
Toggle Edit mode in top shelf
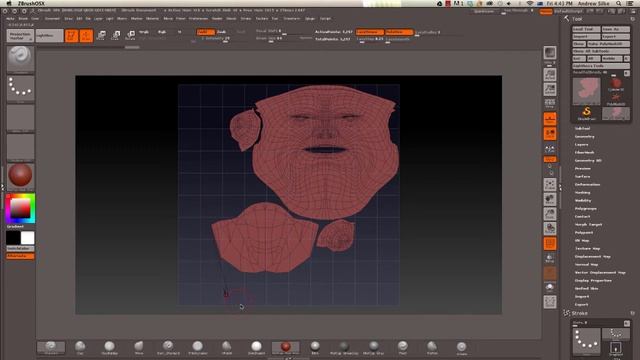pos(71,36)
